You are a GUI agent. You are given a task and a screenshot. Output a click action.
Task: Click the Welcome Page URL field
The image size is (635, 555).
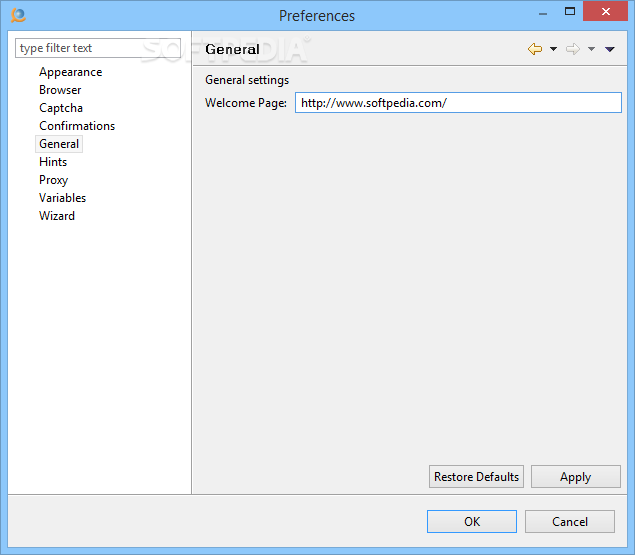(x=458, y=103)
